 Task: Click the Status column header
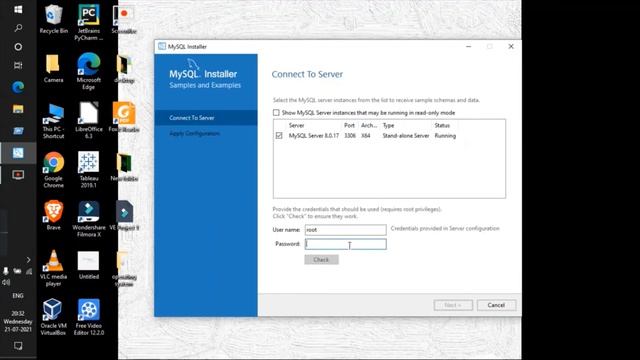(x=442, y=125)
